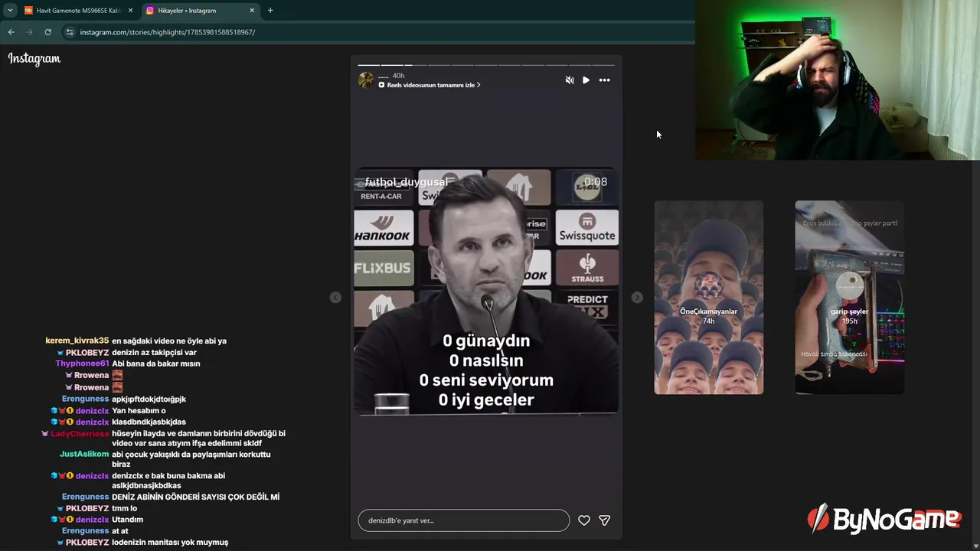
Task: Expand the browser tab search dropdown
Action: (x=9, y=11)
